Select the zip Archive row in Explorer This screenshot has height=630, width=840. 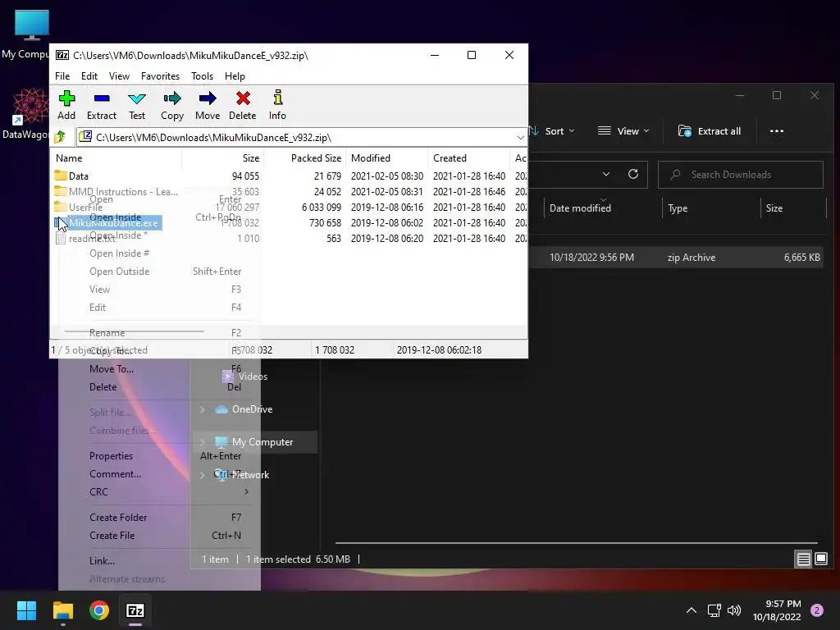(676, 257)
